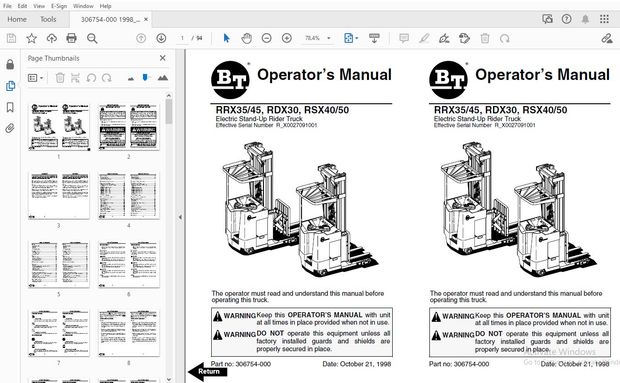Image resolution: width=620 pixels, height=383 pixels.
Task: Open the help question mark icon
Action: coord(567,19)
